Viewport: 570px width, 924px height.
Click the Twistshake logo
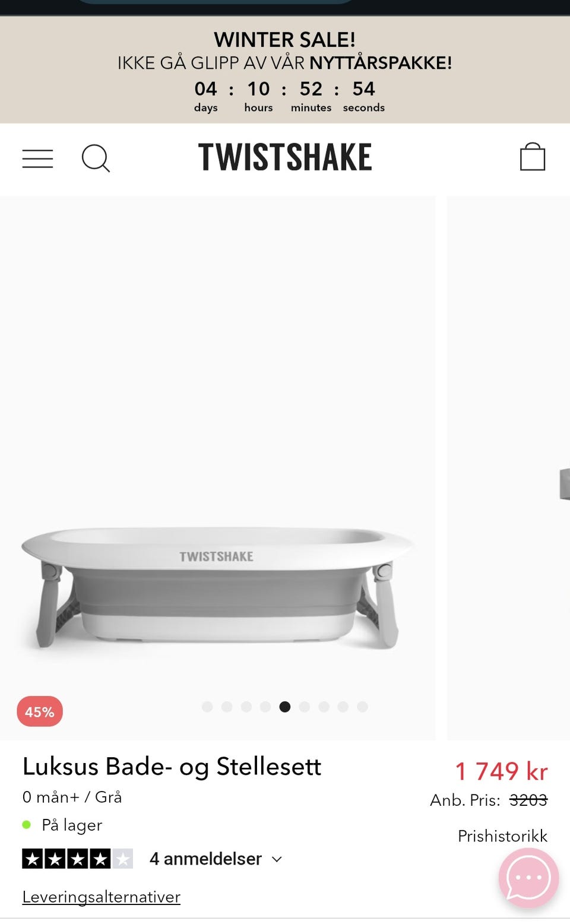[x=285, y=157]
